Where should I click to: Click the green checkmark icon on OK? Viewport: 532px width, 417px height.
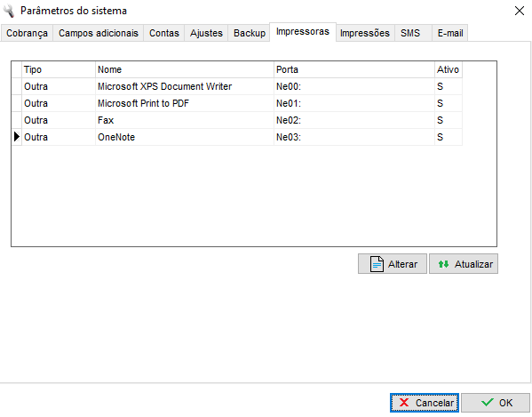click(488, 403)
